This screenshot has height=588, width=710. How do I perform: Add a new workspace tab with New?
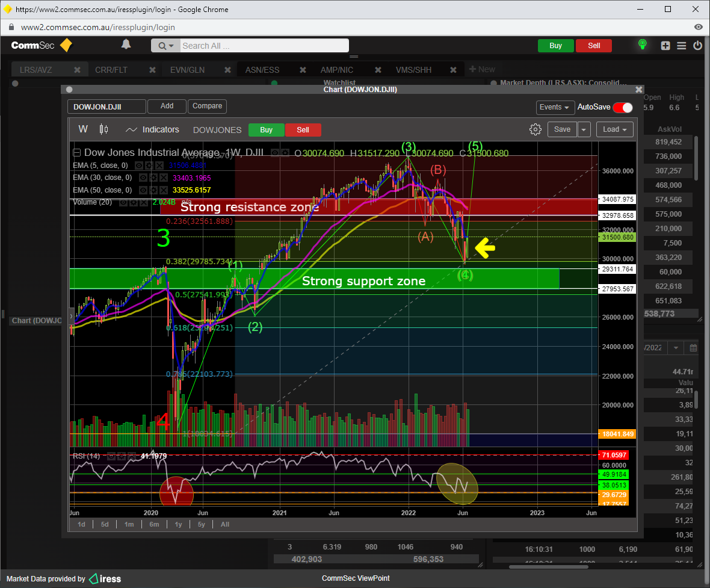(482, 69)
